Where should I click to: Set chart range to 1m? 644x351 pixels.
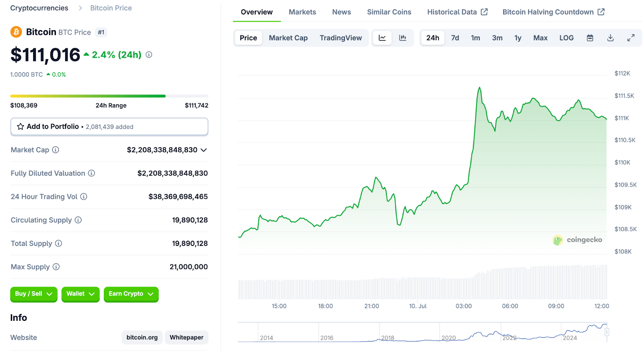point(476,38)
